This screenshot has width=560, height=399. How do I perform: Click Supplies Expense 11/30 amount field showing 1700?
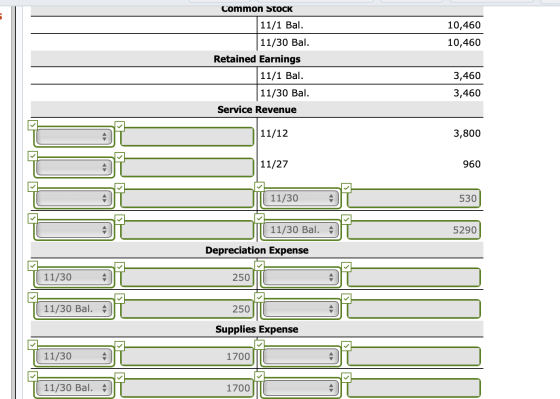pos(187,356)
